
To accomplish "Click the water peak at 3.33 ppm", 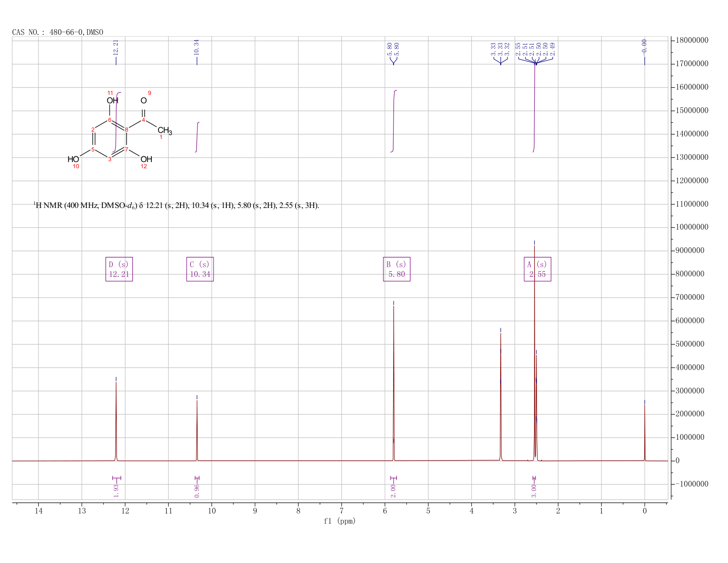I will click(x=500, y=397).
